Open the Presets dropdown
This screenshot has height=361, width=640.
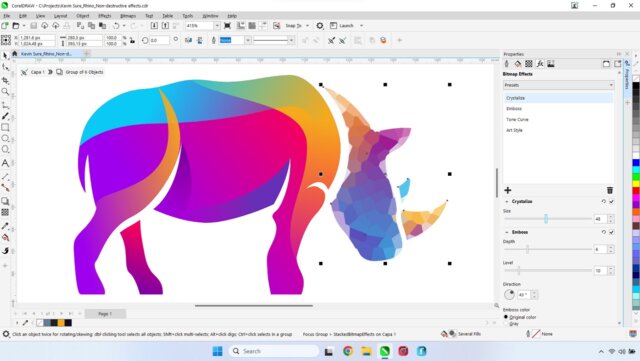pos(558,85)
